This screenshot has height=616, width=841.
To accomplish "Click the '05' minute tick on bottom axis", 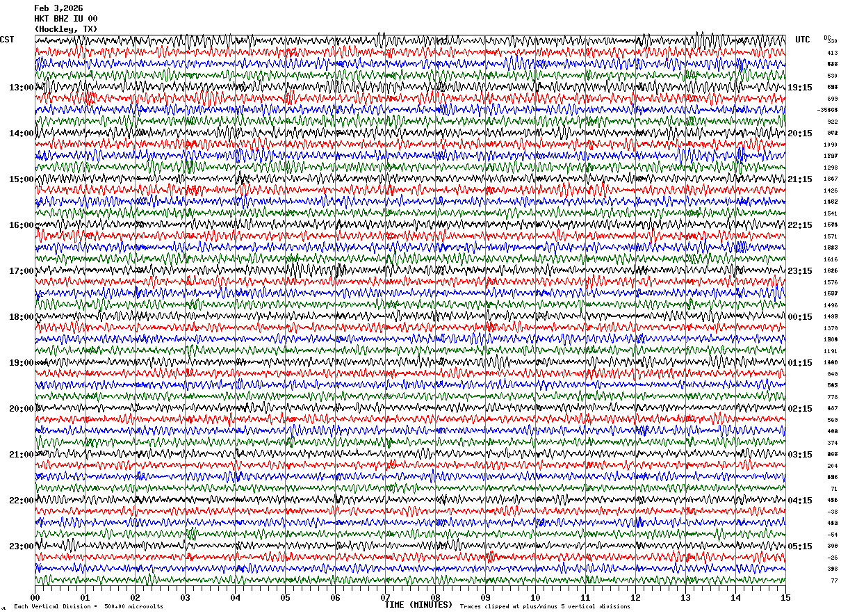I will point(285,597).
